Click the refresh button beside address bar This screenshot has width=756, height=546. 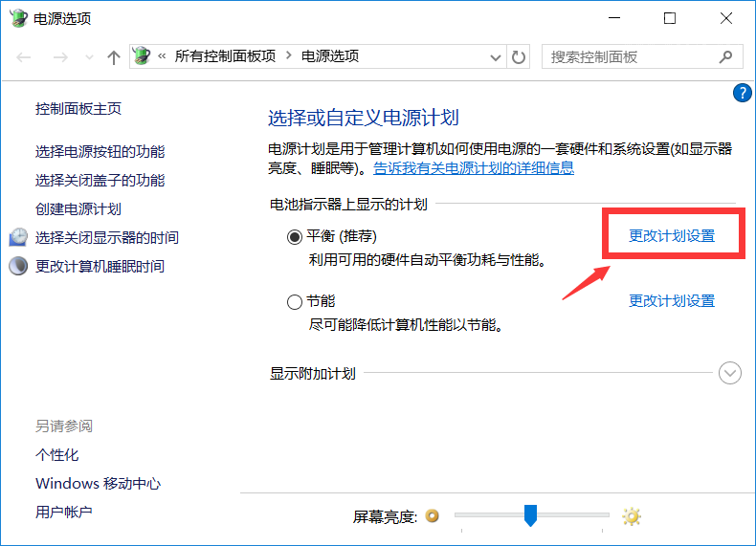tap(519, 56)
